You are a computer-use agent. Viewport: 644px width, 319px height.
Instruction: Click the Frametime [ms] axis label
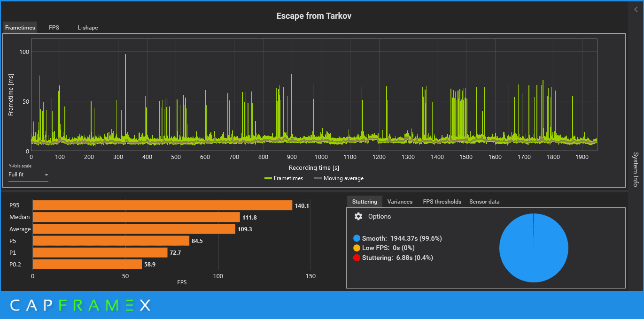pyautogui.click(x=11, y=95)
